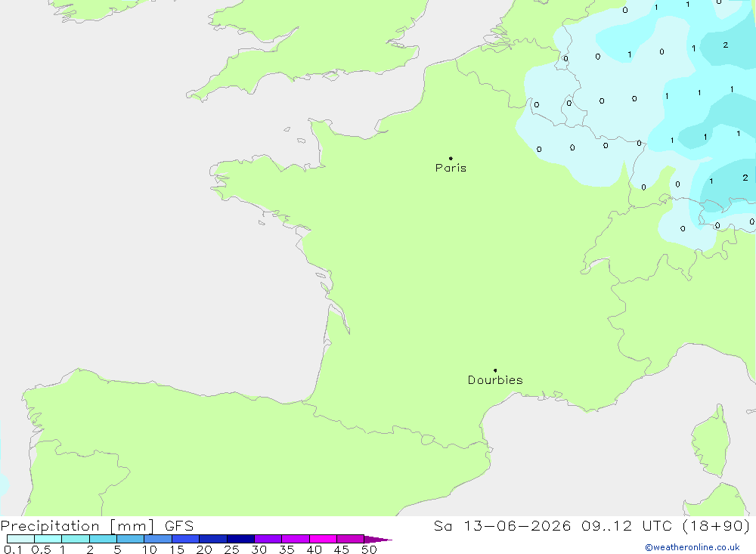Screen dimensions: 756x554
Task: Click the 'Precipitation [mm]' title text
Action: (78, 526)
